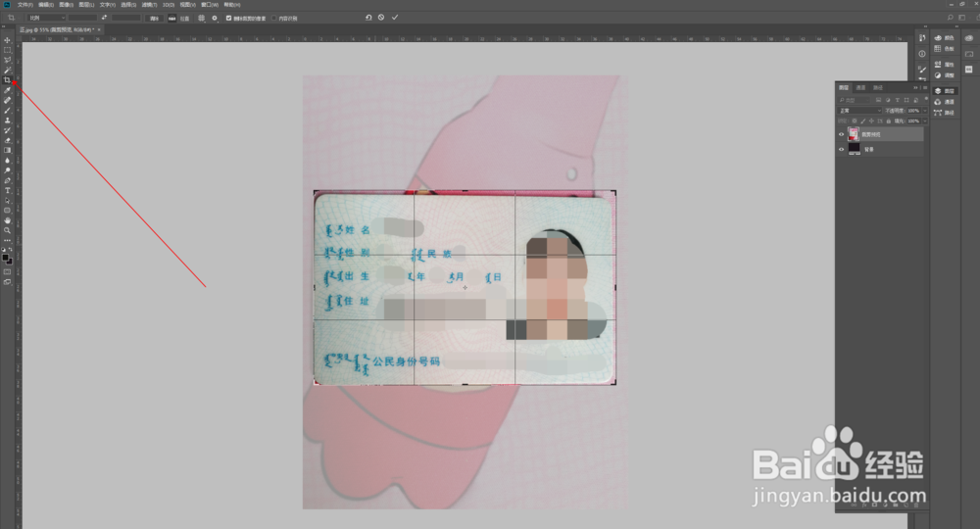980x529 pixels.
Task: Open the crop overlay grid options
Action: pos(201,18)
